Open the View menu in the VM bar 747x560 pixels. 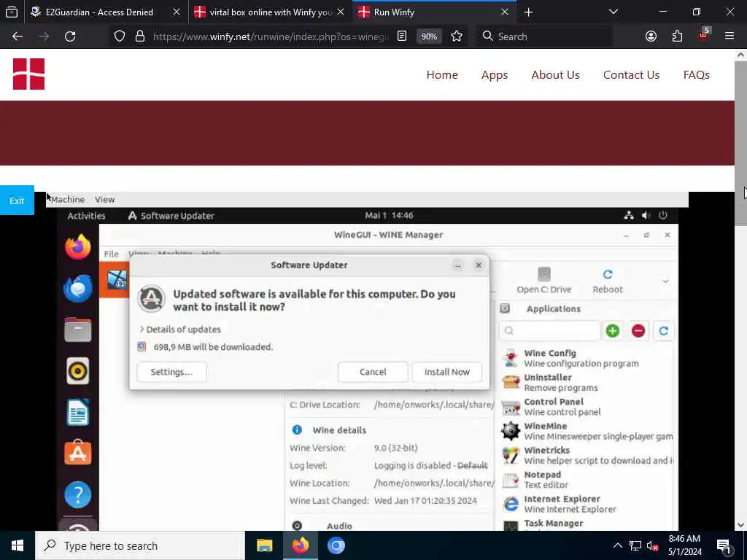(104, 200)
